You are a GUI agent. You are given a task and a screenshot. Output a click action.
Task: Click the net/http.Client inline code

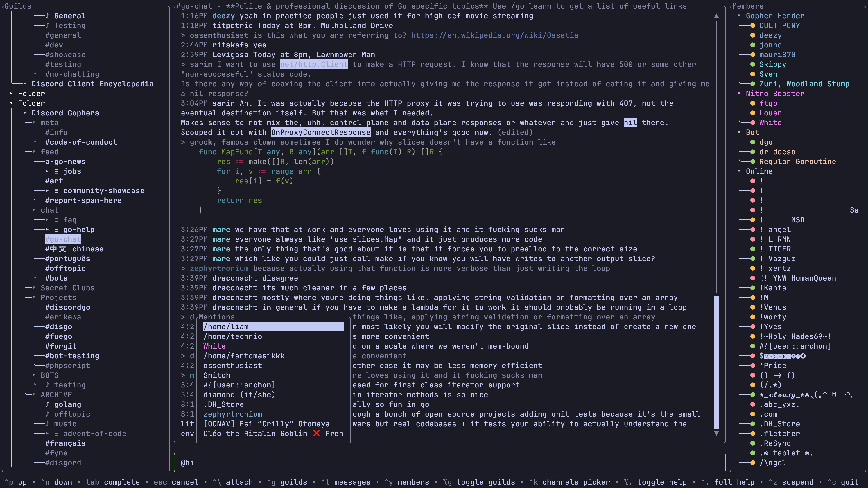click(x=314, y=65)
